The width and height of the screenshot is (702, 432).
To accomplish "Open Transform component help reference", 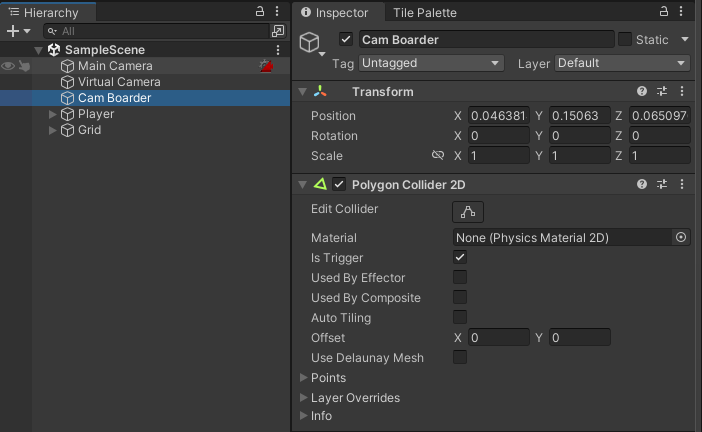I will (x=642, y=92).
